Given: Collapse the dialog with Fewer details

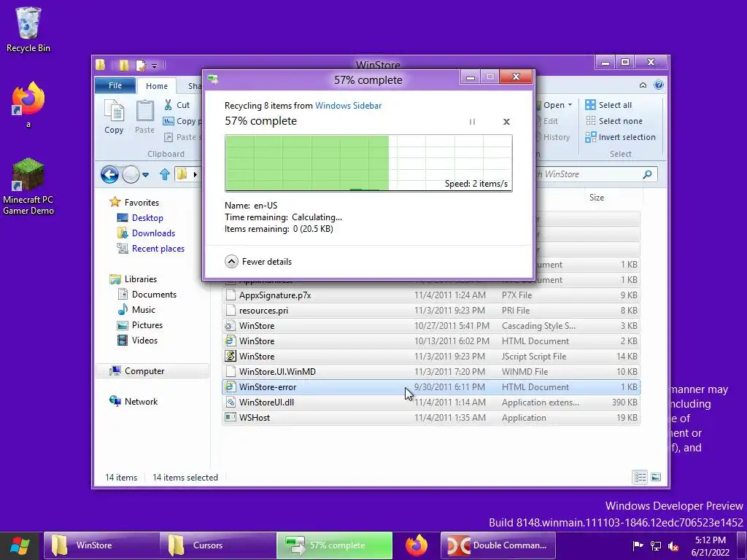Looking at the screenshot, I should pyautogui.click(x=258, y=262).
